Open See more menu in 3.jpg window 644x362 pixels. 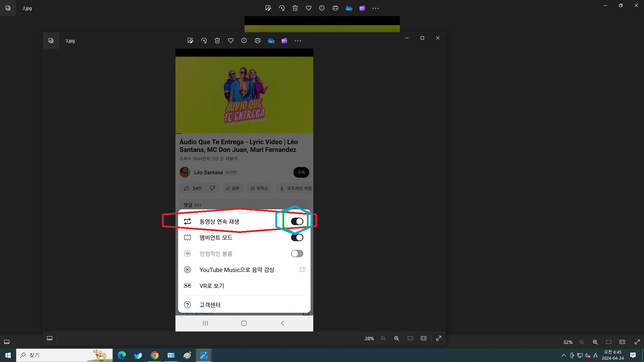point(298,41)
